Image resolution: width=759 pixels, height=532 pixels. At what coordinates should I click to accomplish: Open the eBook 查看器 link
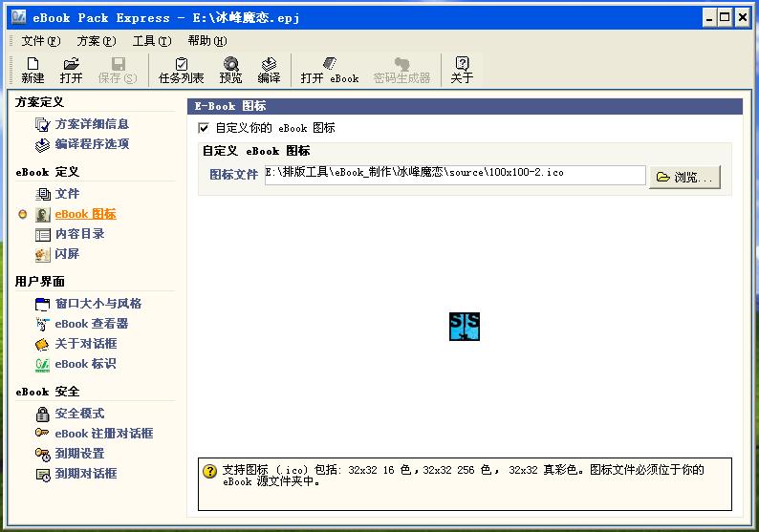click(x=92, y=324)
